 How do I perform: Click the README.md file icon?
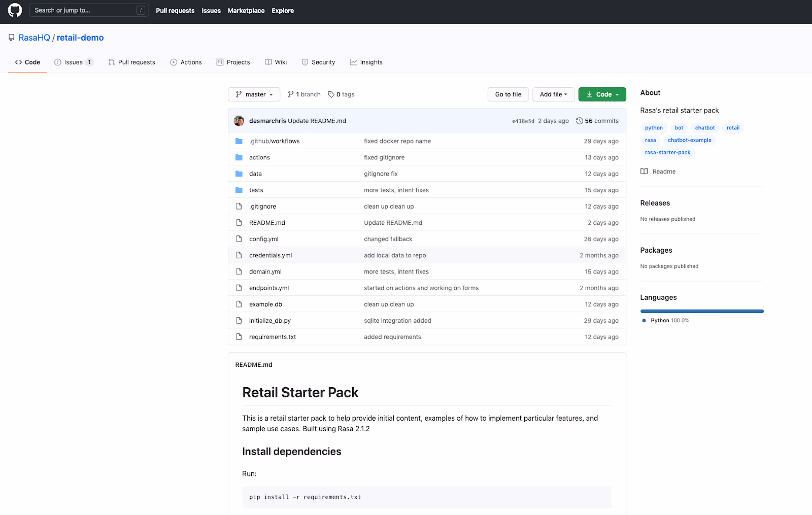tap(239, 222)
